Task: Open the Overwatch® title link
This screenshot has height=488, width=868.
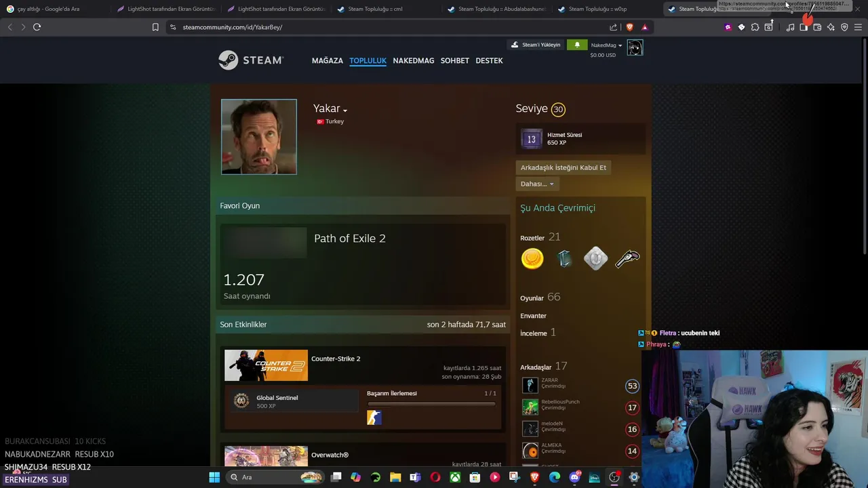Action: point(330,455)
